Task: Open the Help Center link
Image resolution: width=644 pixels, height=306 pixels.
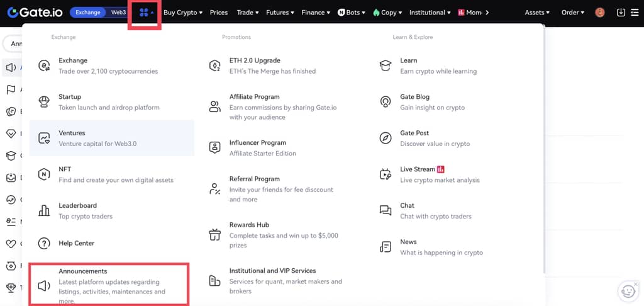Action: [x=76, y=243]
